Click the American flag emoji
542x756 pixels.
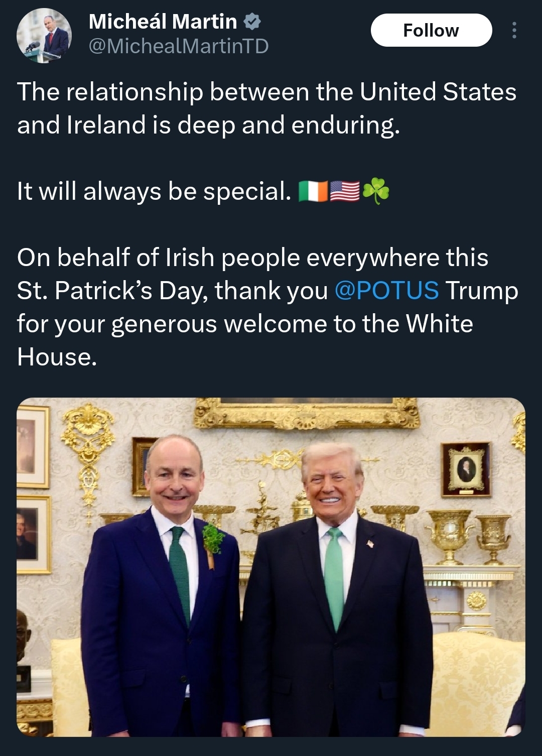(345, 191)
